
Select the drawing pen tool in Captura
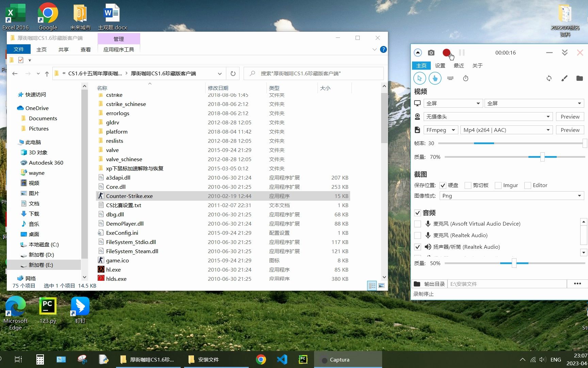coord(565,78)
